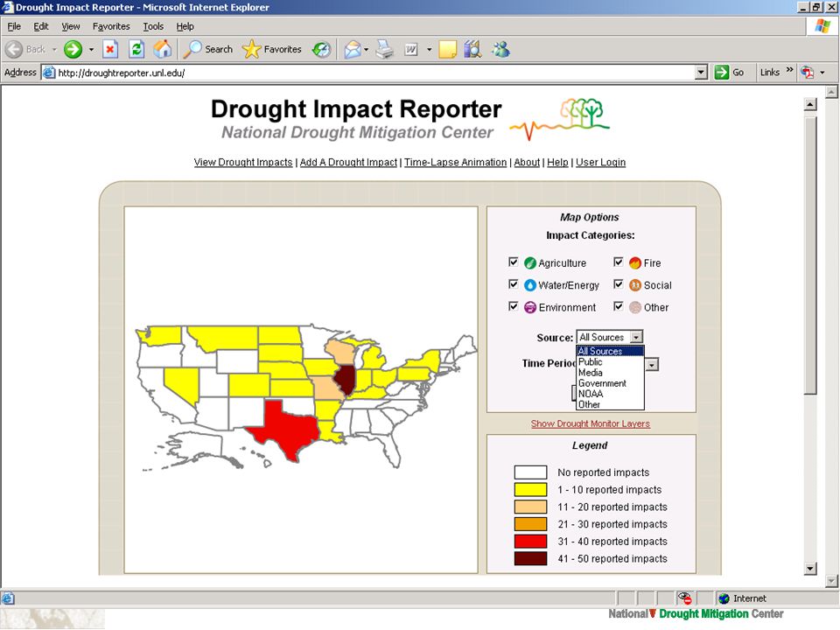The height and width of the screenshot is (630, 840).
Task: Click the pink Other category icon
Action: point(635,307)
